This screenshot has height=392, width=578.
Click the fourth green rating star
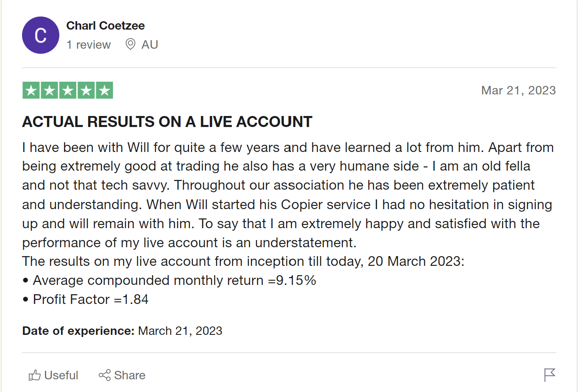click(x=86, y=90)
